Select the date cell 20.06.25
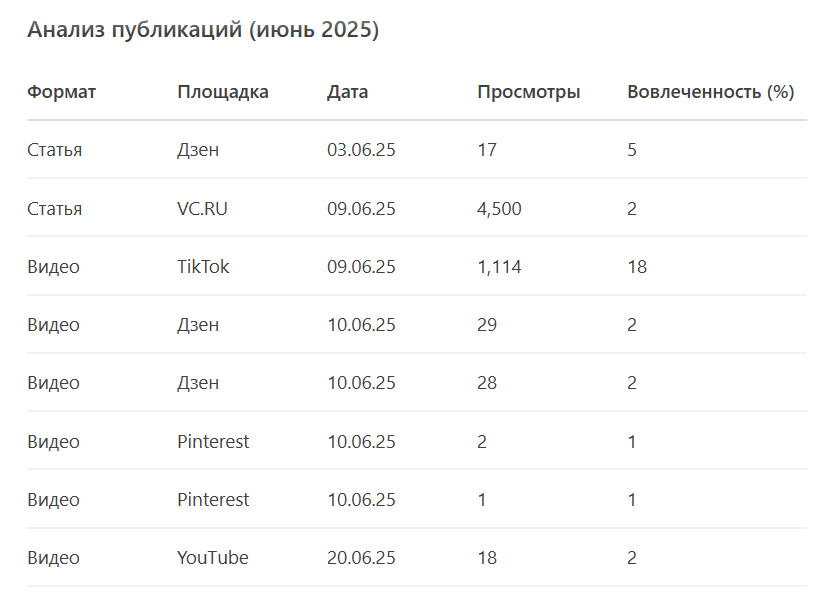827x616 pixels. tap(361, 557)
